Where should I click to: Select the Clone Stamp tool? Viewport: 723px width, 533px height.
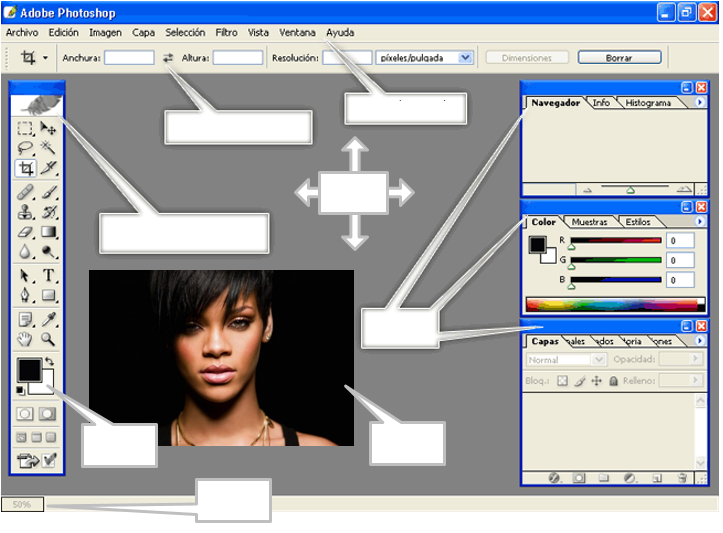[x=25, y=212]
